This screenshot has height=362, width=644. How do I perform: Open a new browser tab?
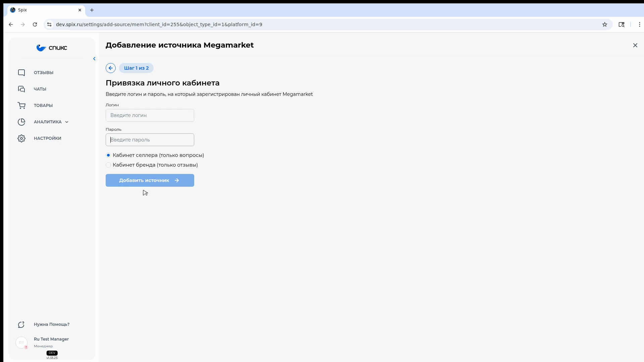coord(92,10)
